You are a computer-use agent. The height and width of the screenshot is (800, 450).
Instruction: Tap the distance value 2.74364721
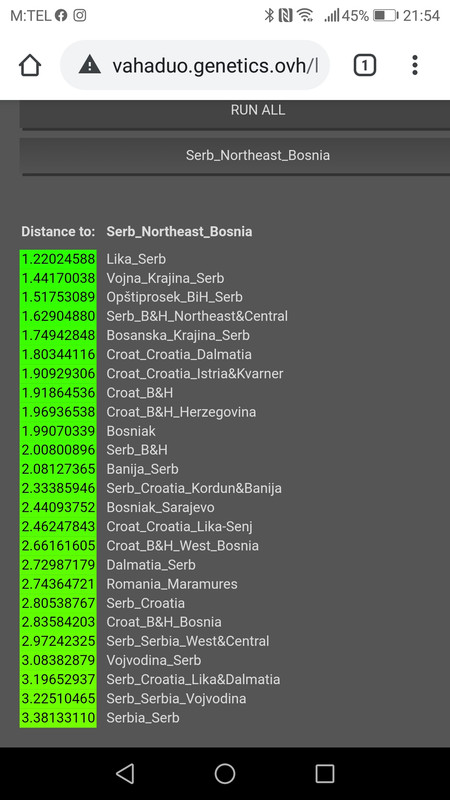(x=58, y=584)
